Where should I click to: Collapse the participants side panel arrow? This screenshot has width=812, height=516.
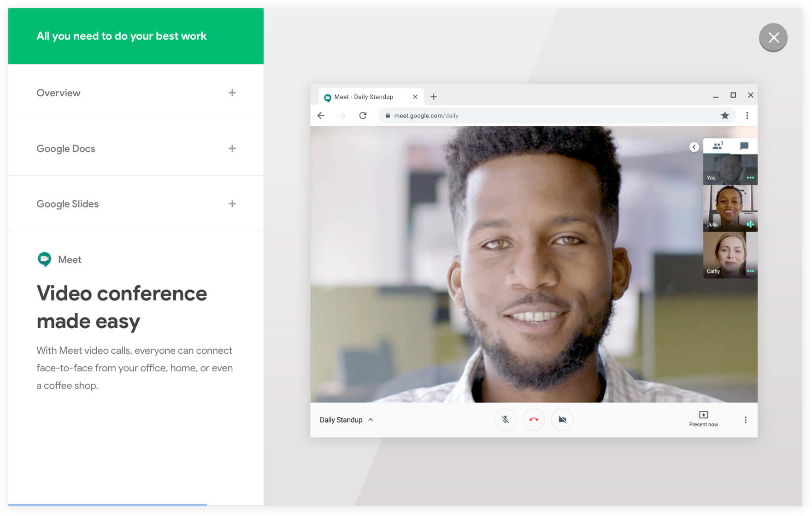click(694, 147)
